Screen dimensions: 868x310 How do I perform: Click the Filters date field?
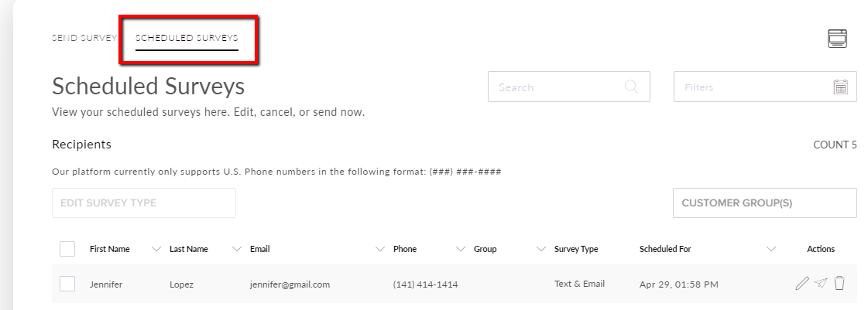click(x=751, y=87)
